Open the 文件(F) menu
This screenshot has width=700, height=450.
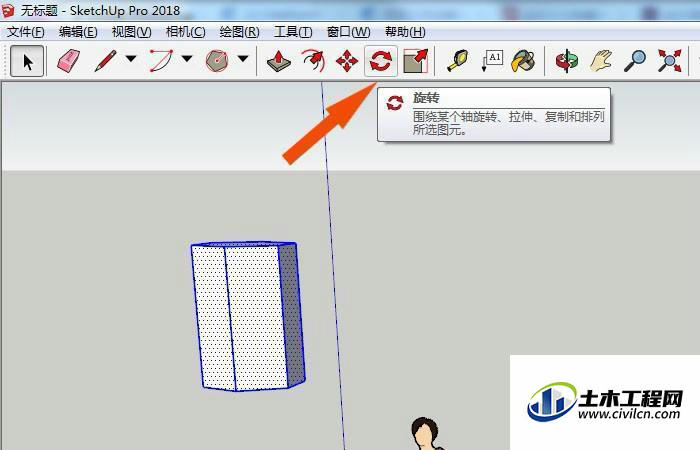coord(26,32)
